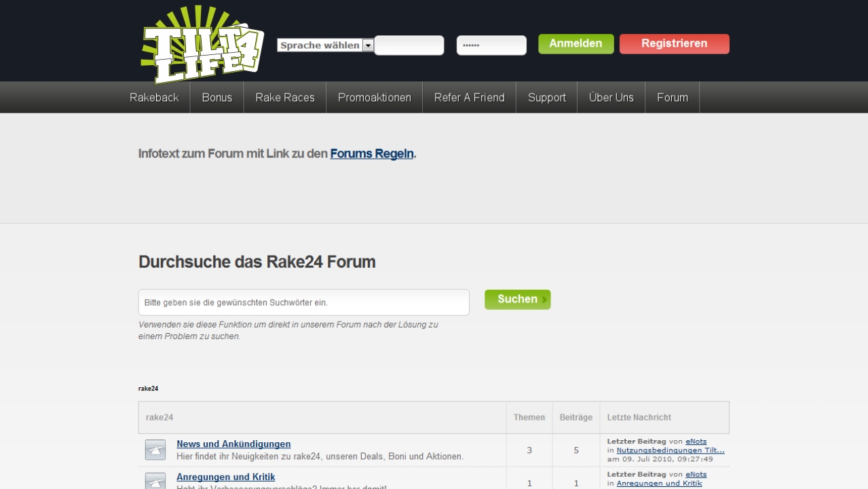
Task: Focus the username input field
Action: [x=409, y=45]
